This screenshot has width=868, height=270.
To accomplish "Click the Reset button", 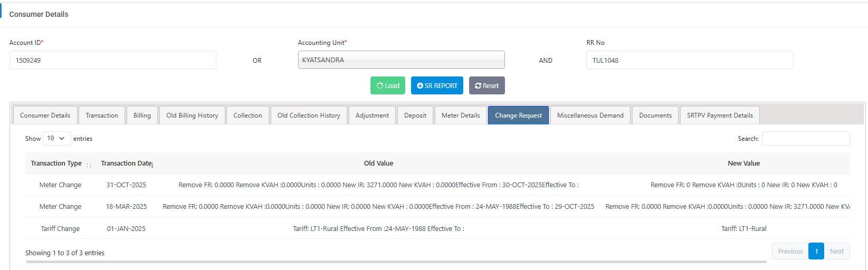I will click(487, 85).
